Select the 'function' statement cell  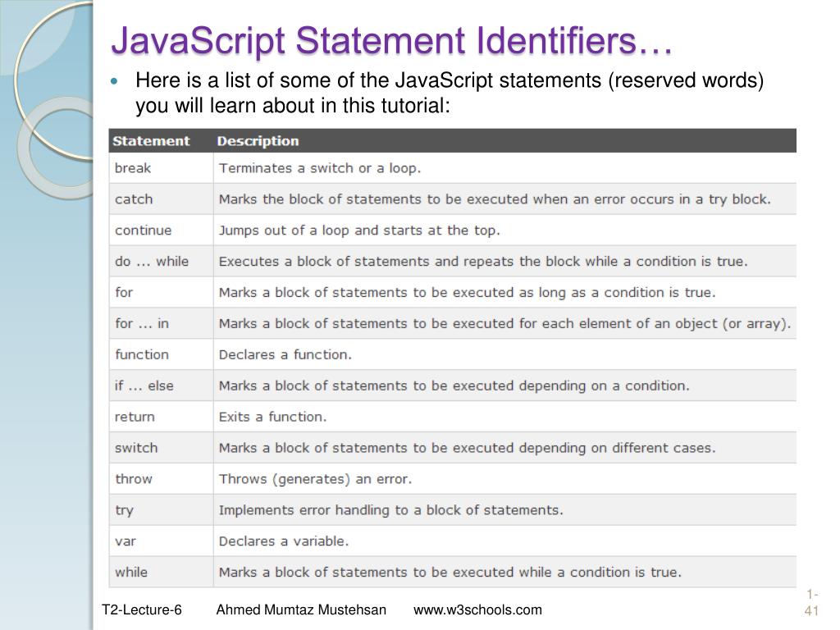pos(141,354)
